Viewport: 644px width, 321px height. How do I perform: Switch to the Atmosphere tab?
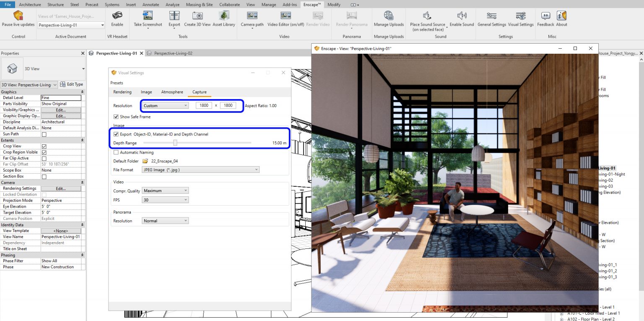point(172,92)
